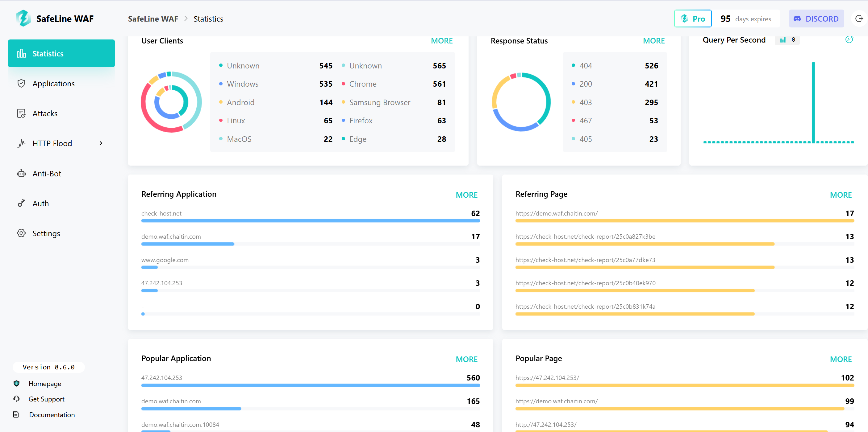Click the Samsung Browser legend entry
This screenshot has height=432, width=868.
tap(394, 102)
